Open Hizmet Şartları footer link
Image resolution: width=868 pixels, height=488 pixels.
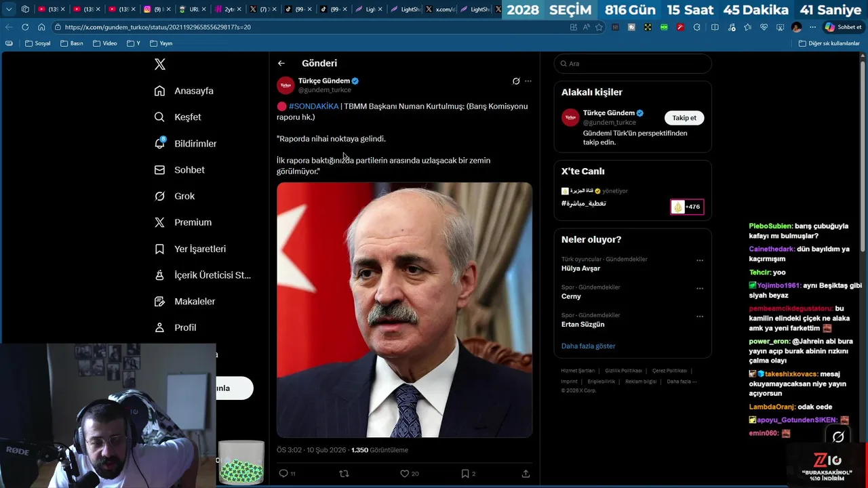(578, 371)
